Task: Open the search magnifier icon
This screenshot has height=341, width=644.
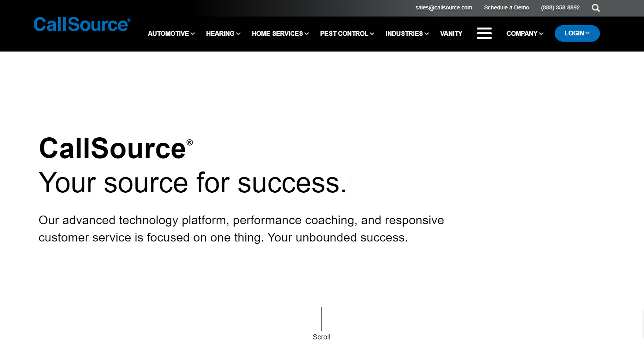Action: click(596, 8)
